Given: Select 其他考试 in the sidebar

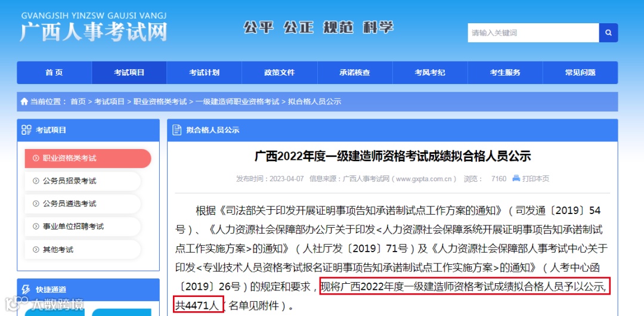Looking at the screenshot, I should point(82,249).
